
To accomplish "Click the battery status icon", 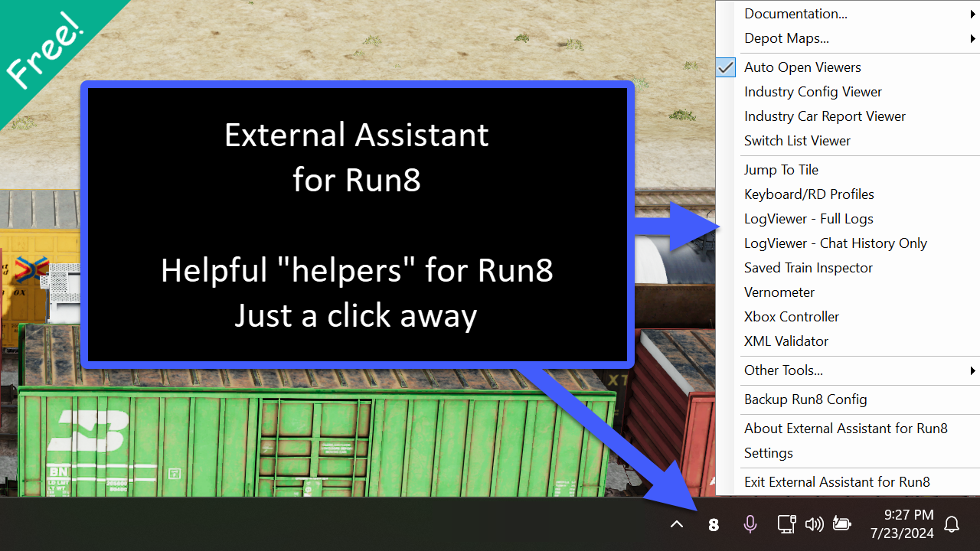I will tap(842, 524).
